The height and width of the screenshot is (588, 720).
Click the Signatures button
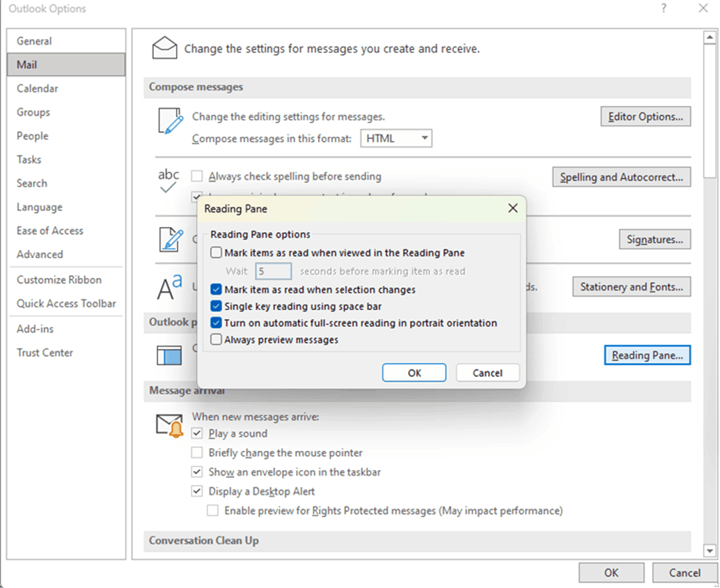coord(655,240)
